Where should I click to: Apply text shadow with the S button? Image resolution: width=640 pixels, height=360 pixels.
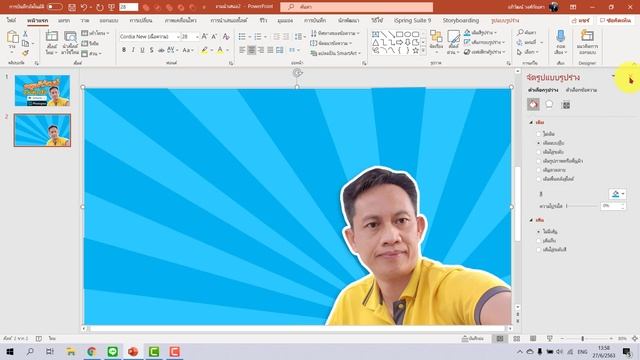click(x=151, y=50)
